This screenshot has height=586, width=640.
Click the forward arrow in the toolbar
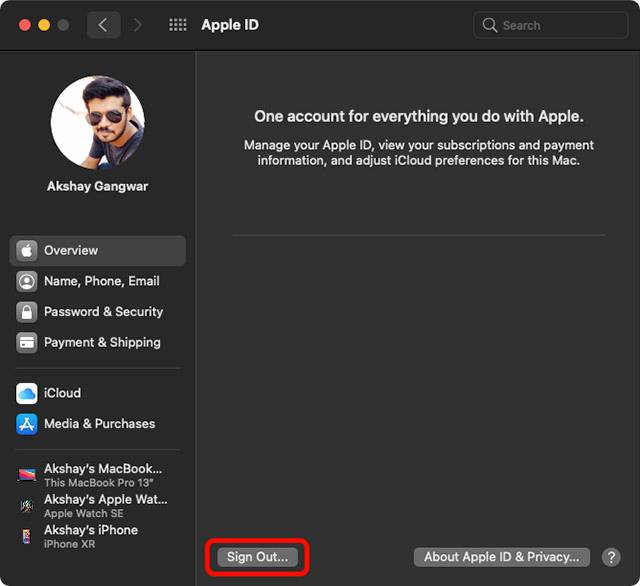[137, 25]
